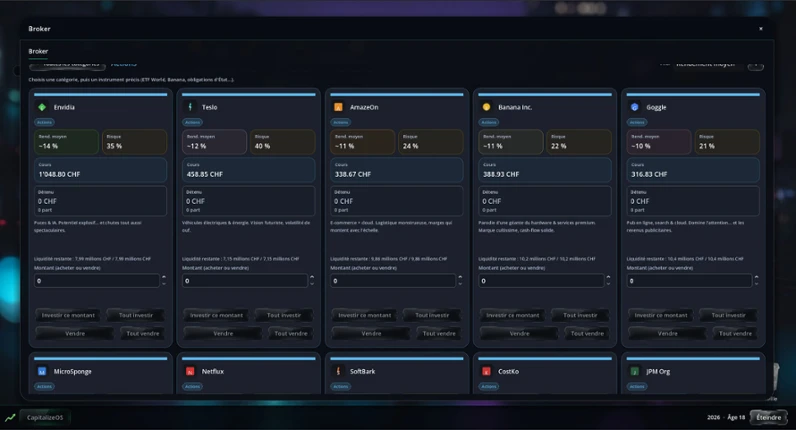This screenshot has width=796, height=430.
Task: Click Tout investir on Envidia card
Action: (x=136, y=315)
